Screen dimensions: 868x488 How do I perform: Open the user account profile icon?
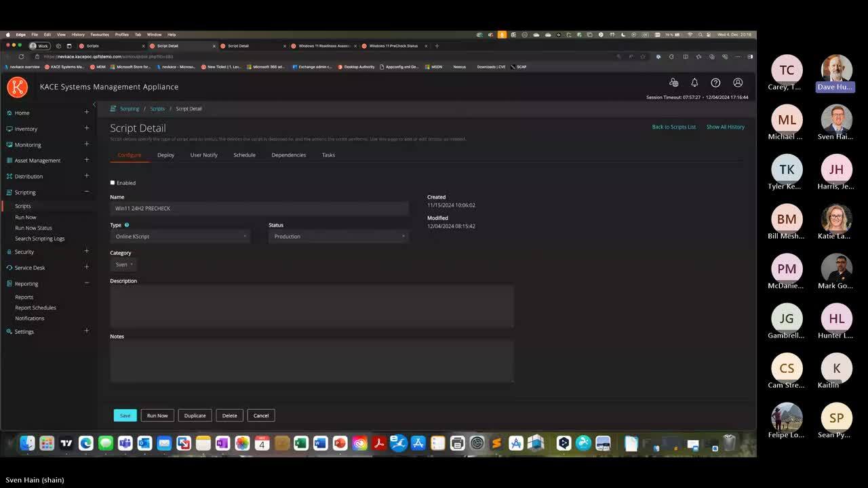tap(738, 83)
